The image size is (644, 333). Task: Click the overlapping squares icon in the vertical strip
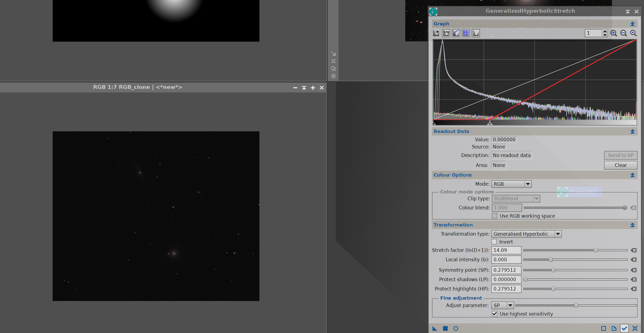click(334, 69)
